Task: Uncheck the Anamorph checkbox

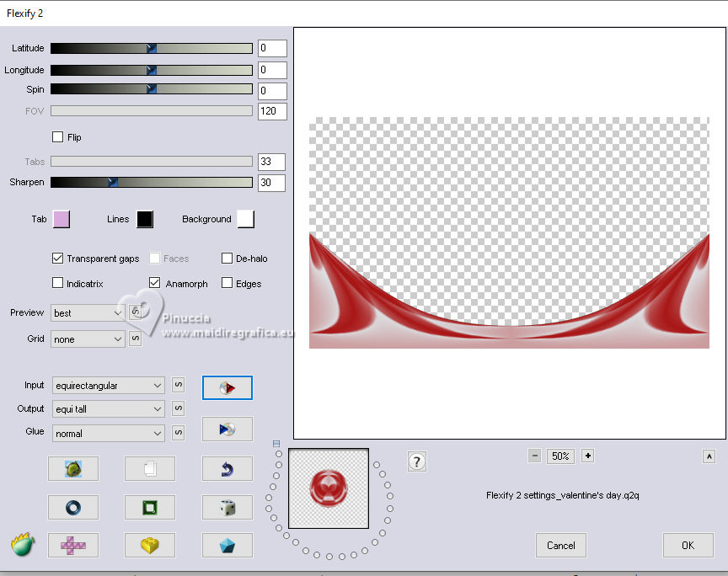Action: point(154,283)
